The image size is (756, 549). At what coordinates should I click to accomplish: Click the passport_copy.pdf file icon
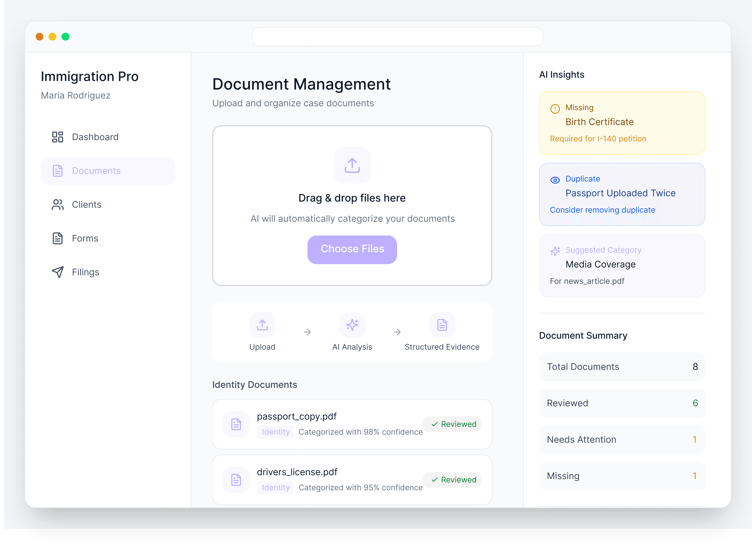[x=236, y=424]
